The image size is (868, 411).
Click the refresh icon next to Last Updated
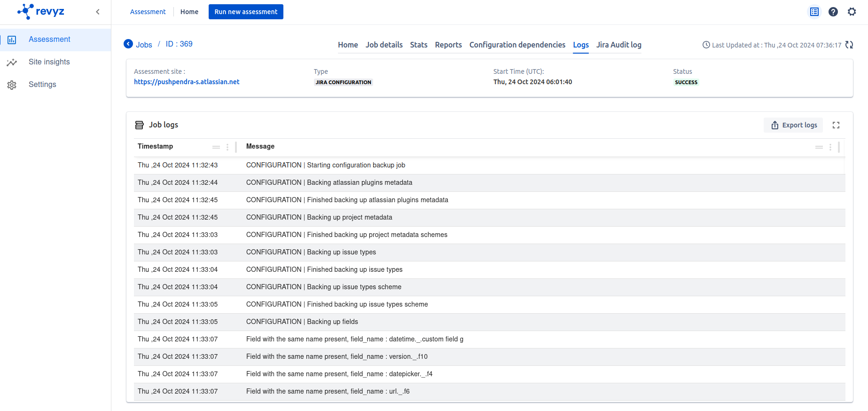click(x=849, y=45)
